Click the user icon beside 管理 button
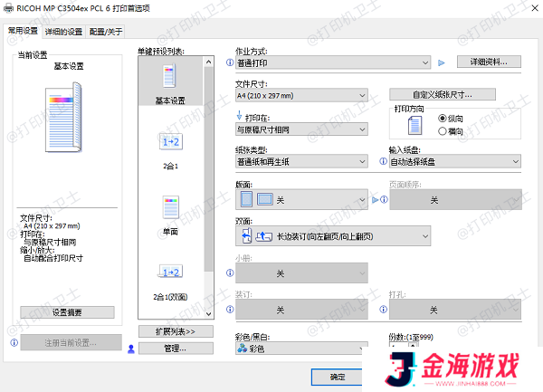543x392 pixels. coord(131,349)
